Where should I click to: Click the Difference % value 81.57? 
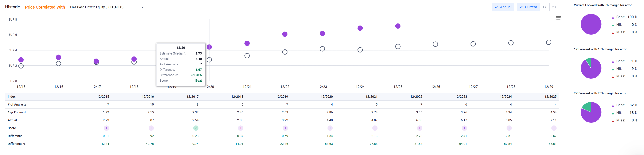point(418,144)
